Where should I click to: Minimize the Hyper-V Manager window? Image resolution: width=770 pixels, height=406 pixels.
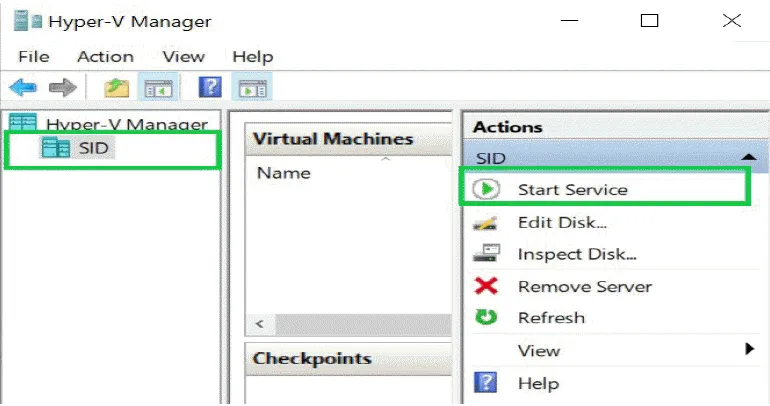[x=569, y=21]
